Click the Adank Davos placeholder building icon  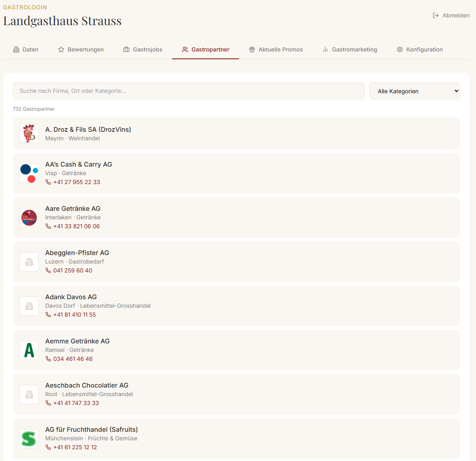[x=29, y=306]
